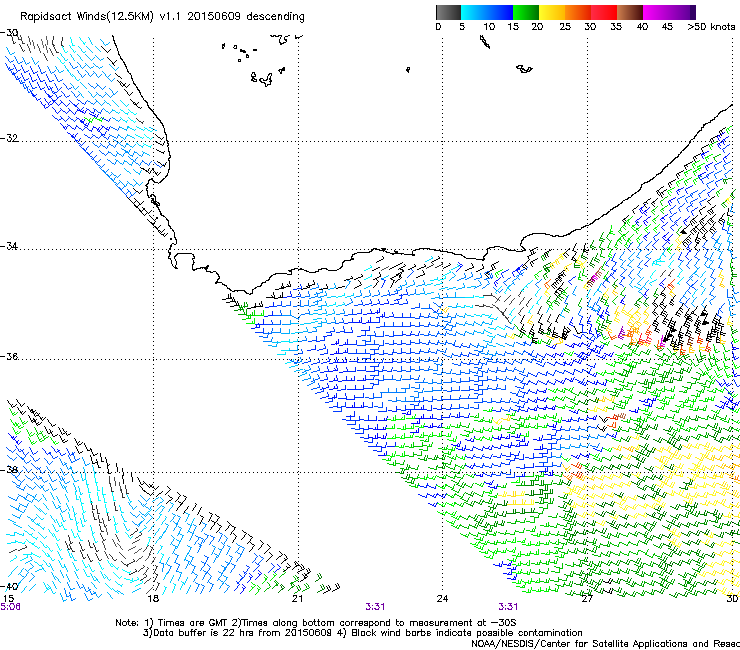This screenshot has width=740, height=650.
Task: Click the yellow 20–25 knots legend swatch
Action: coord(552,12)
